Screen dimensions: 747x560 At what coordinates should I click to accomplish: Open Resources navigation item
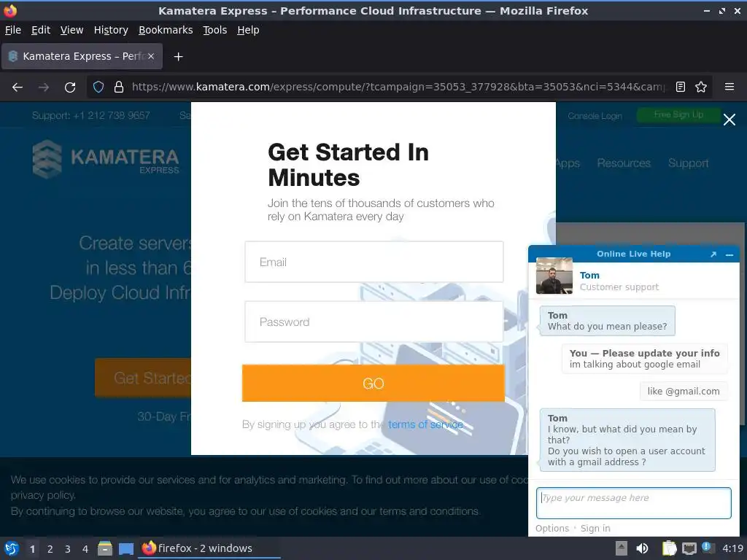[x=624, y=163]
